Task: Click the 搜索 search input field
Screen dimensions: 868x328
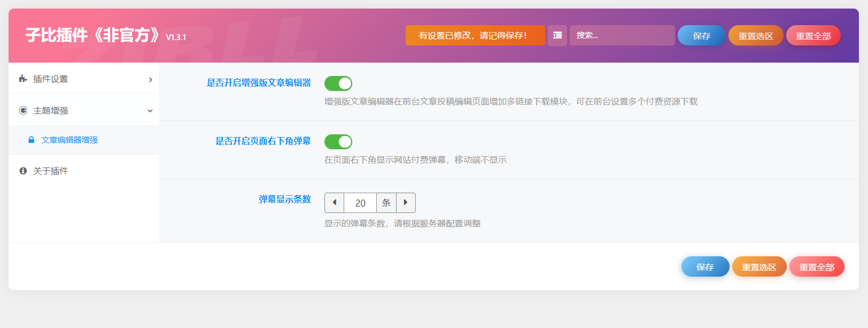Action: (622, 35)
